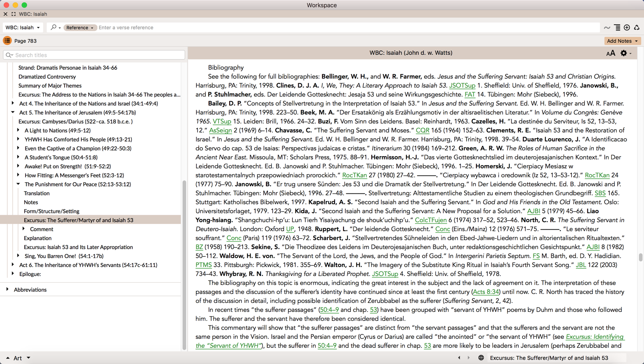The height and width of the screenshot is (364, 644).
Task: Click the magnifier search icon in the toolbar
Action: pos(54,27)
